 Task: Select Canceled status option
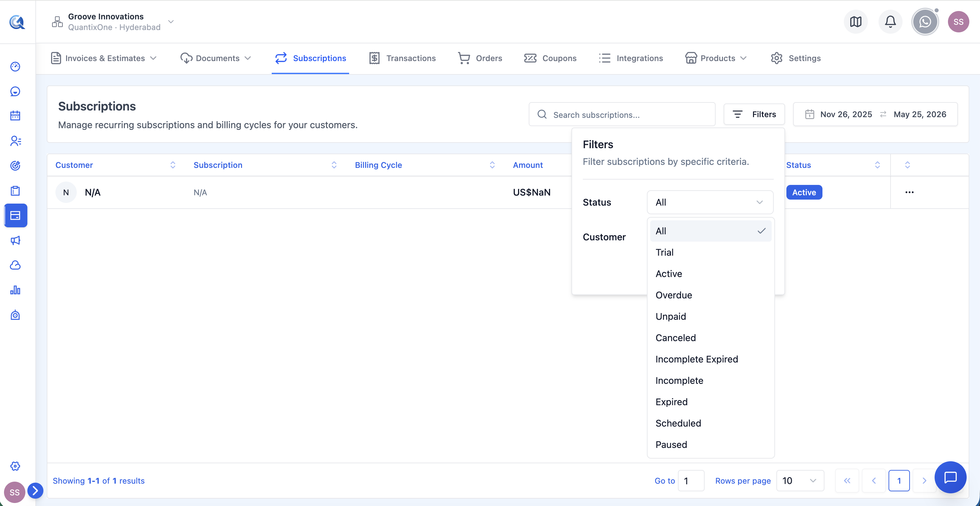point(711,337)
